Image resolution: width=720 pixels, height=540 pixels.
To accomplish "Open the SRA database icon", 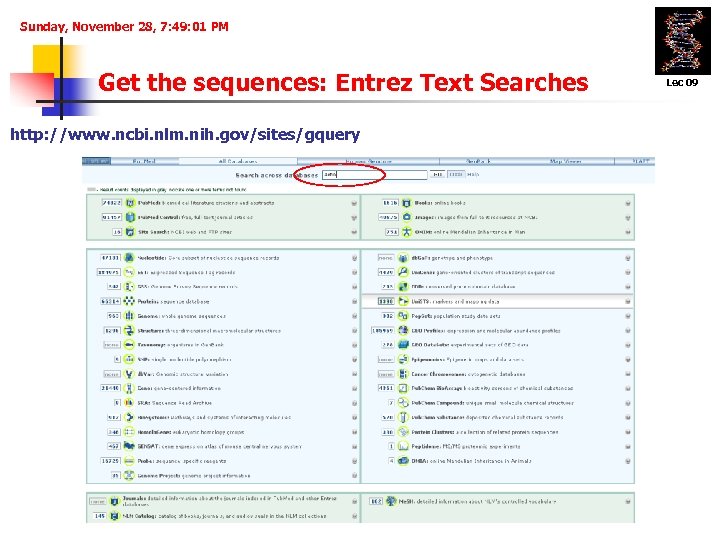I will pos(129,403).
